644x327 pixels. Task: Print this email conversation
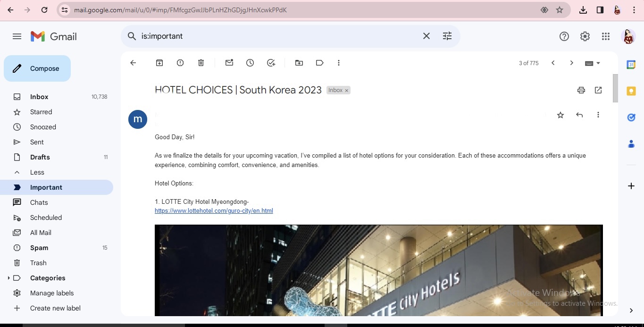(581, 90)
